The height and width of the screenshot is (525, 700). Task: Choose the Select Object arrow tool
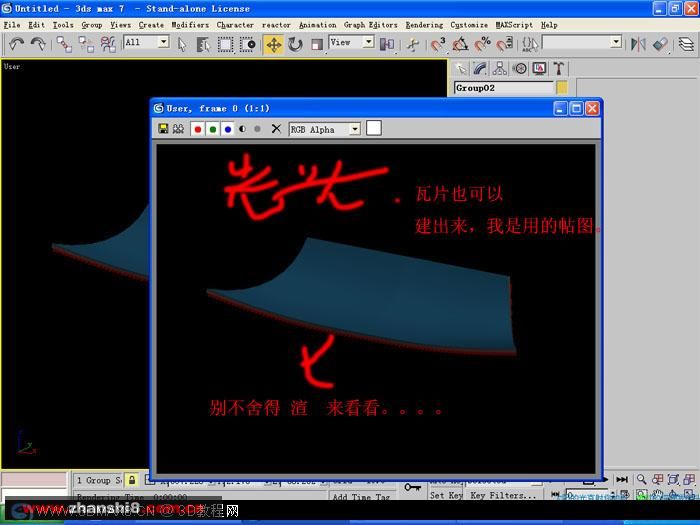pyautogui.click(x=182, y=44)
